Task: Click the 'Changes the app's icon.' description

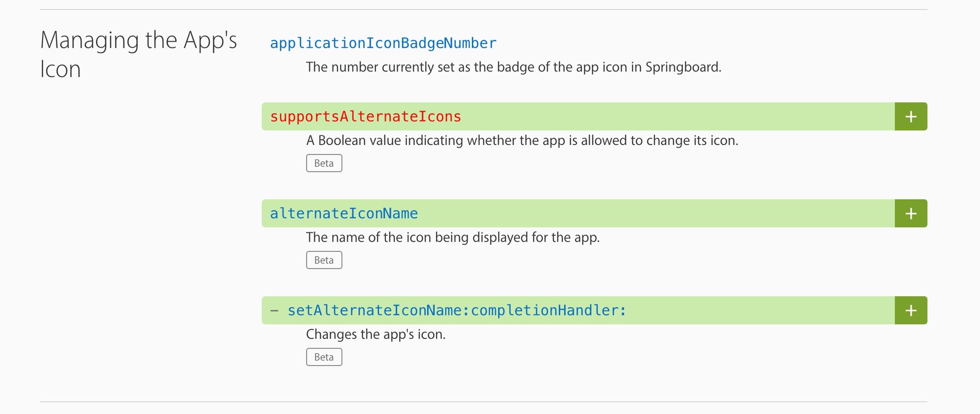Action: 376,334
